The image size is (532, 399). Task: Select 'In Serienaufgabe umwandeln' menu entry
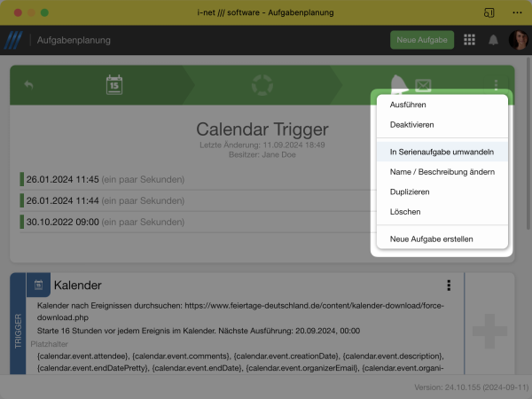(442, 153)
